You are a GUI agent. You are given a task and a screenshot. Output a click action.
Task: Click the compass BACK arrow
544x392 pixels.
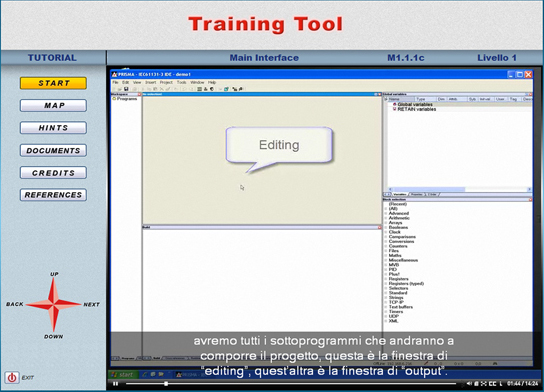coord(39,304)
